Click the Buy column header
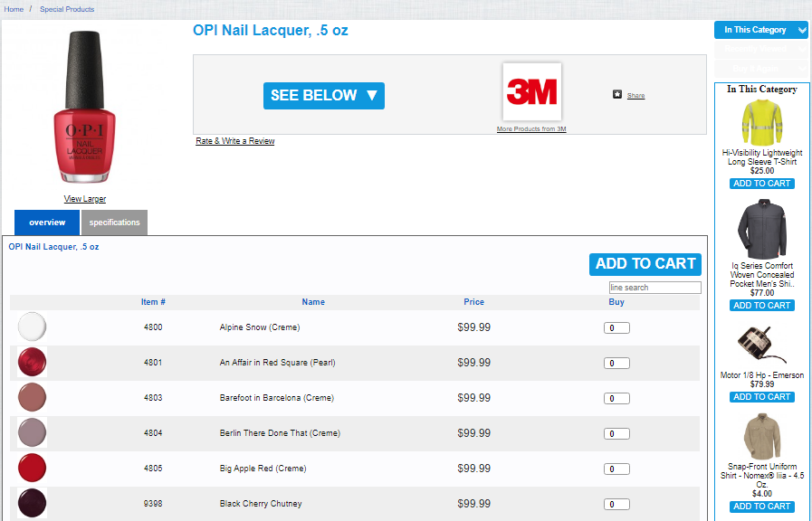 click(x=616, y=301)
